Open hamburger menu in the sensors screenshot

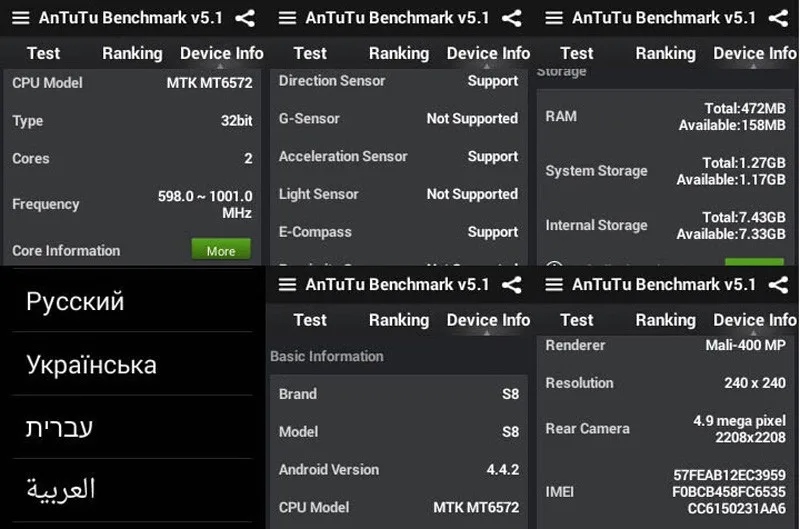[287, 18]
